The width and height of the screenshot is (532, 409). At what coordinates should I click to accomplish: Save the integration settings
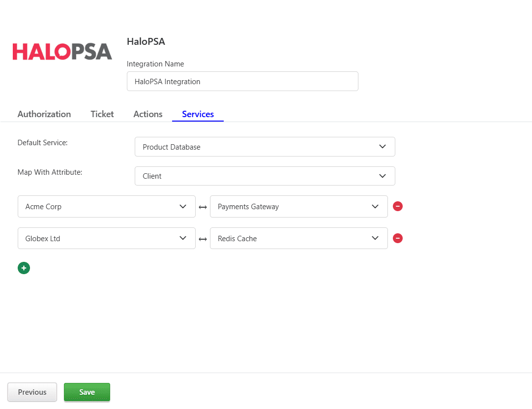(x=87, y=392)
